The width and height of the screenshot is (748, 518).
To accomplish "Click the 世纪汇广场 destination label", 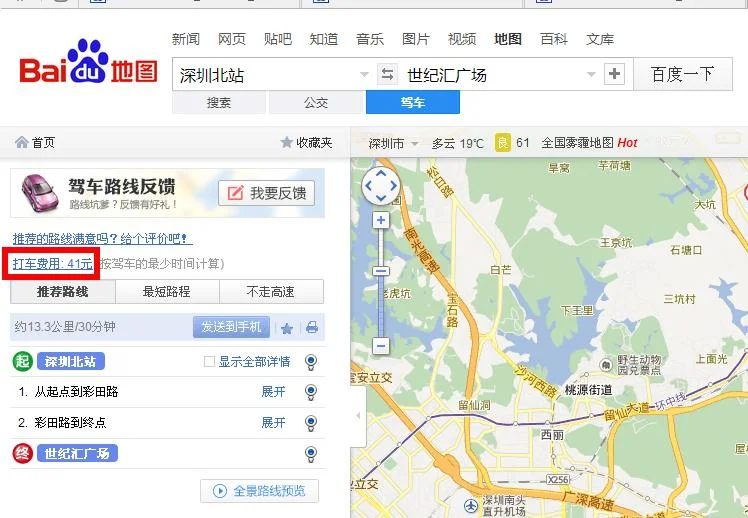I will (77, 453).
